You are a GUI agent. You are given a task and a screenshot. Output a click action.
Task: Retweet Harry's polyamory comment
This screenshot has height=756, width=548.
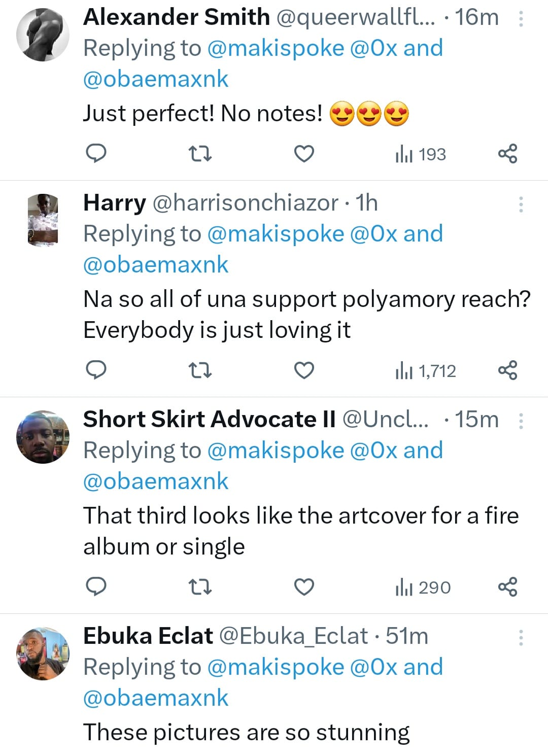(200, 370)
